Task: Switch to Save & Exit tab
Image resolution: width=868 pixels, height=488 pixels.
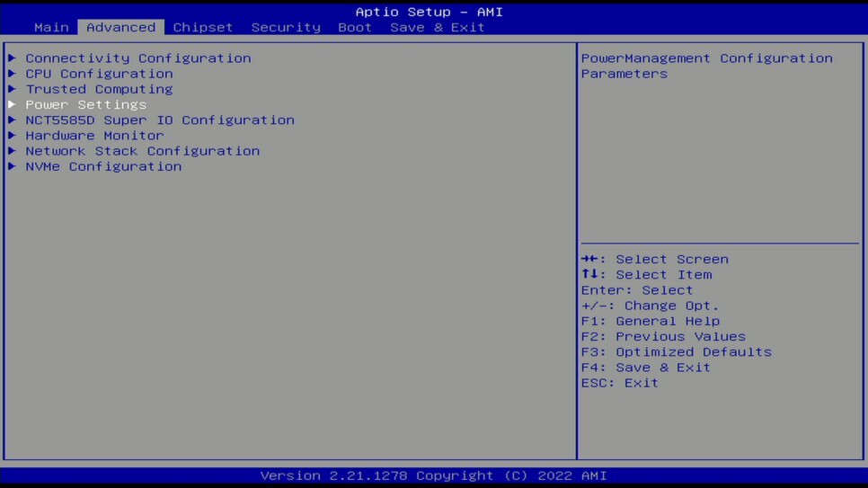Action: pyautogui.click(x=438, y=27)
